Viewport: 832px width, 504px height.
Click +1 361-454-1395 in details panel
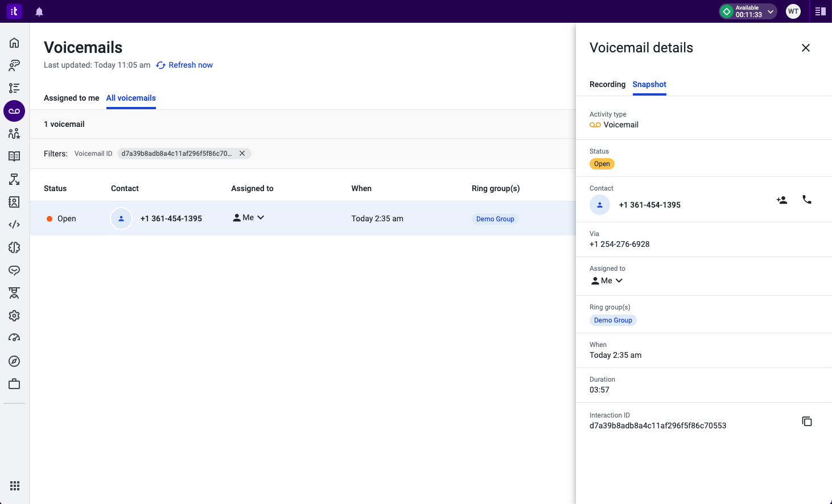tap(650, 205)
